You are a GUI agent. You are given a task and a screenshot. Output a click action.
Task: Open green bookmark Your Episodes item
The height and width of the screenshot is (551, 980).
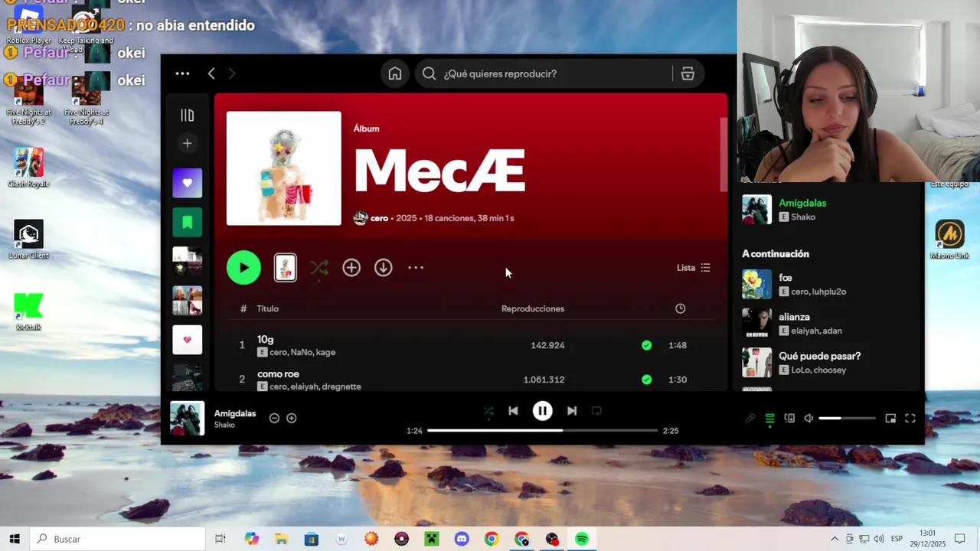pos(187,223)
